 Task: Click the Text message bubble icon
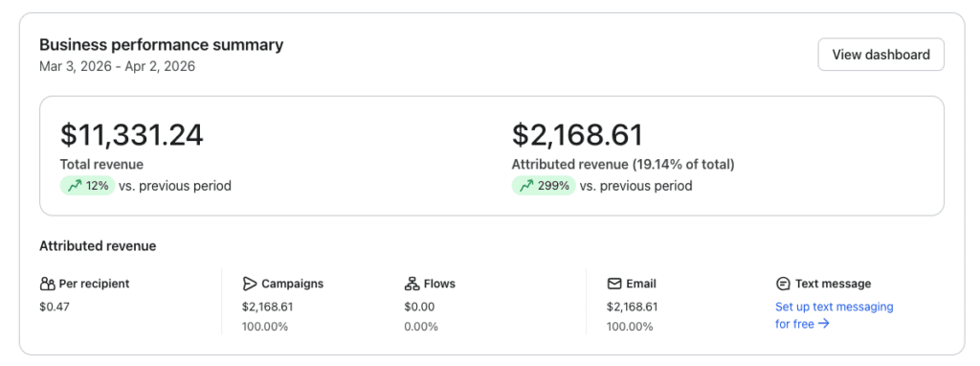tap(783, 284)
